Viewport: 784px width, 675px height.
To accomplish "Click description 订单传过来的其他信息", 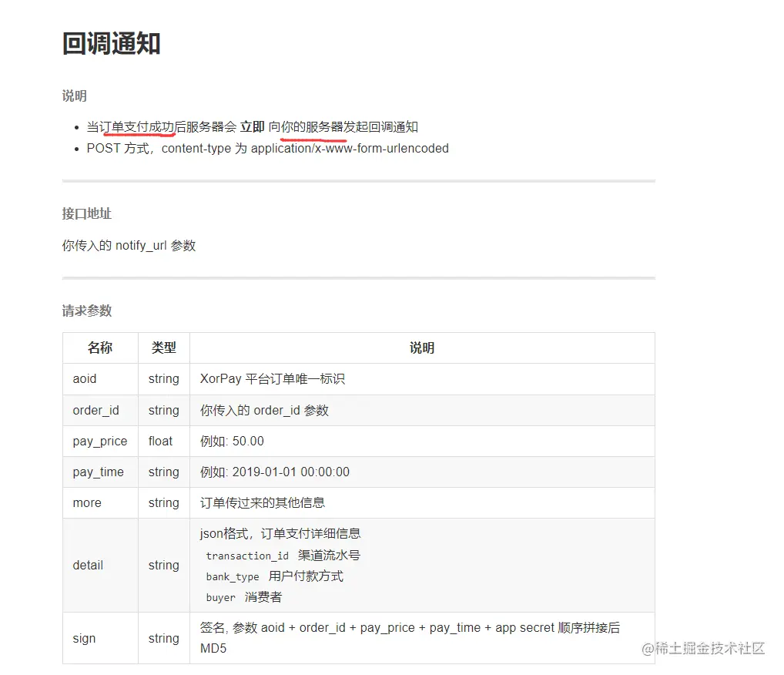I will coord(263,503).
